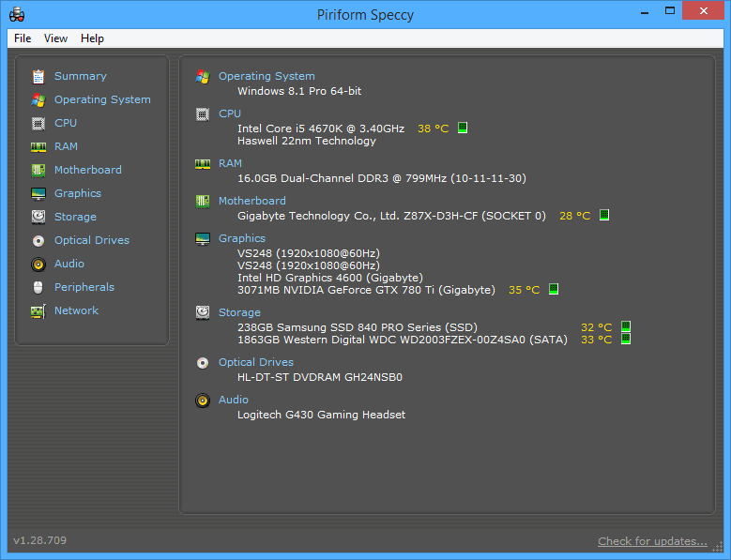Open Motherboard via its sidebar icon
The height and width of the screenshot is (560, 731).
click(38, 170)
